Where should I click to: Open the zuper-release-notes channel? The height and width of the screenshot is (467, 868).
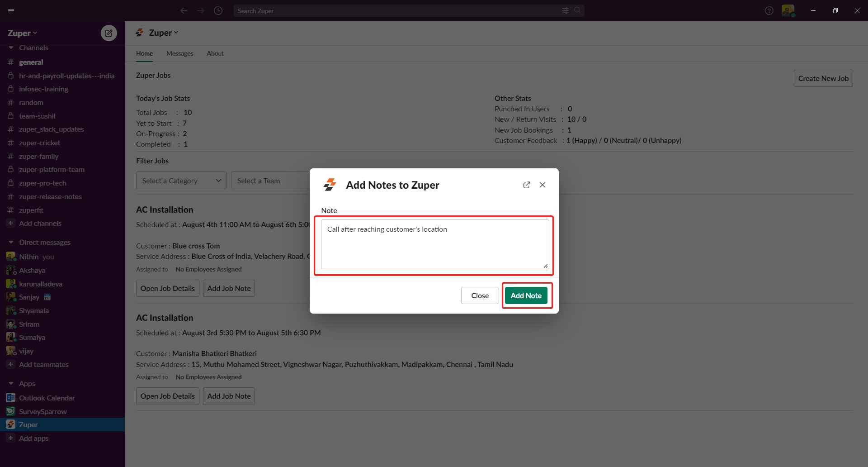(50, 197)
